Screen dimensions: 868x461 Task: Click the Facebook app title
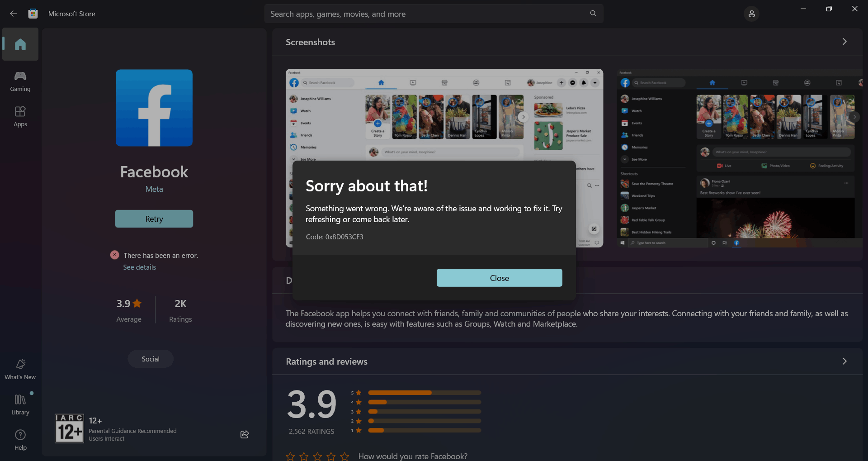154,172
